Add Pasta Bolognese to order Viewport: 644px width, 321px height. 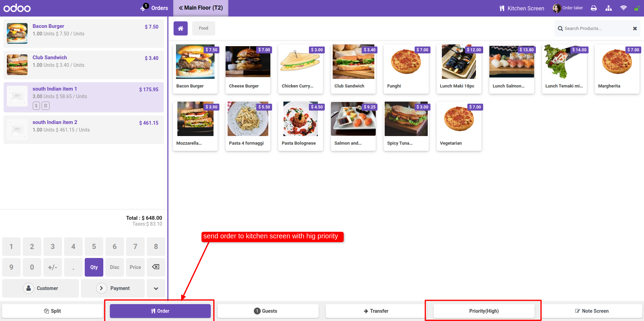(x=301, y=126)
